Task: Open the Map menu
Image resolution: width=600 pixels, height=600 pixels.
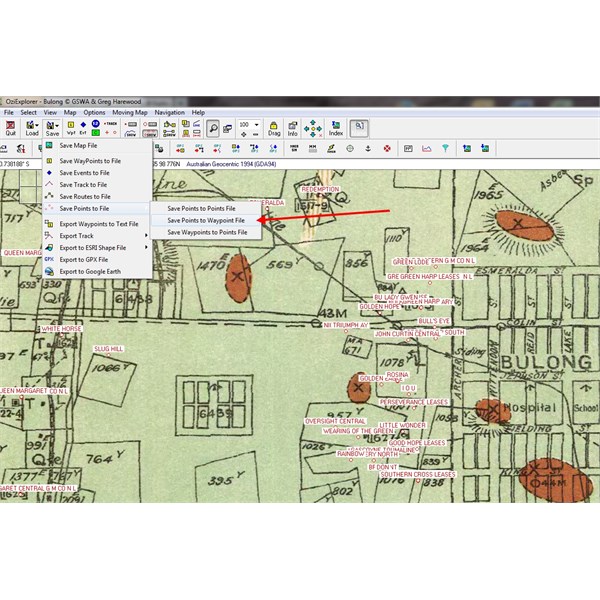Action: coord(70,112)
